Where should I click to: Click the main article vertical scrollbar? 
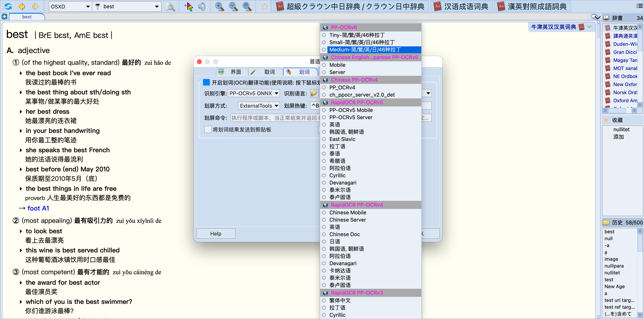coord(598,169)
